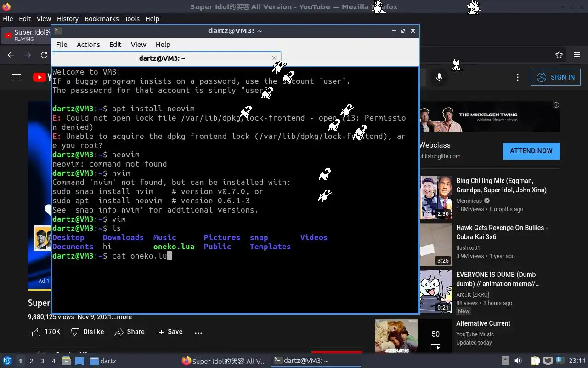Like the video (170K)
The image size is (588, 368).
46,332
